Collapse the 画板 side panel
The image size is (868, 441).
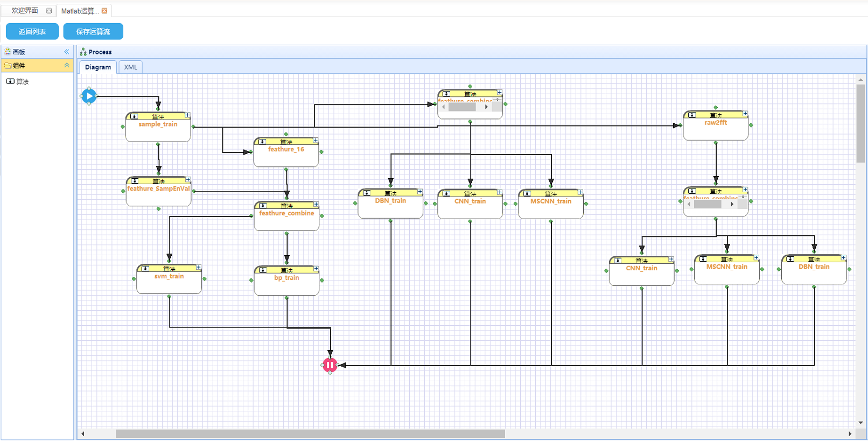pyautogui.click(x=67, y=52)
